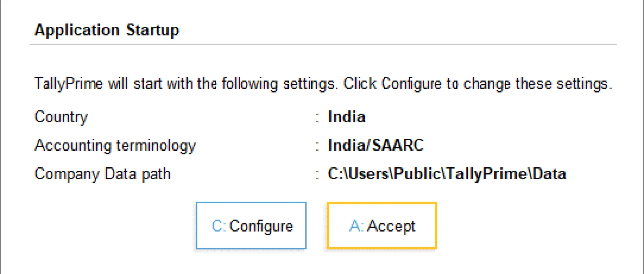The height and width of the screenshot is (274, 644).
Task: Click the blue C: shortcut letter
Action: [x=218, y=226]
